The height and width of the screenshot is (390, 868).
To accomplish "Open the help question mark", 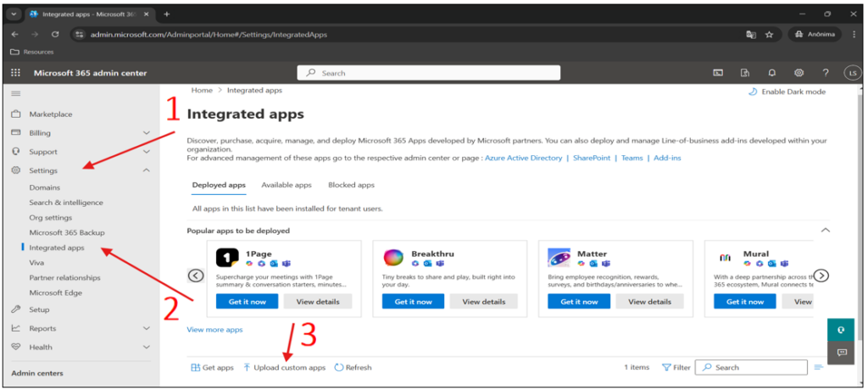I will 826,73.
